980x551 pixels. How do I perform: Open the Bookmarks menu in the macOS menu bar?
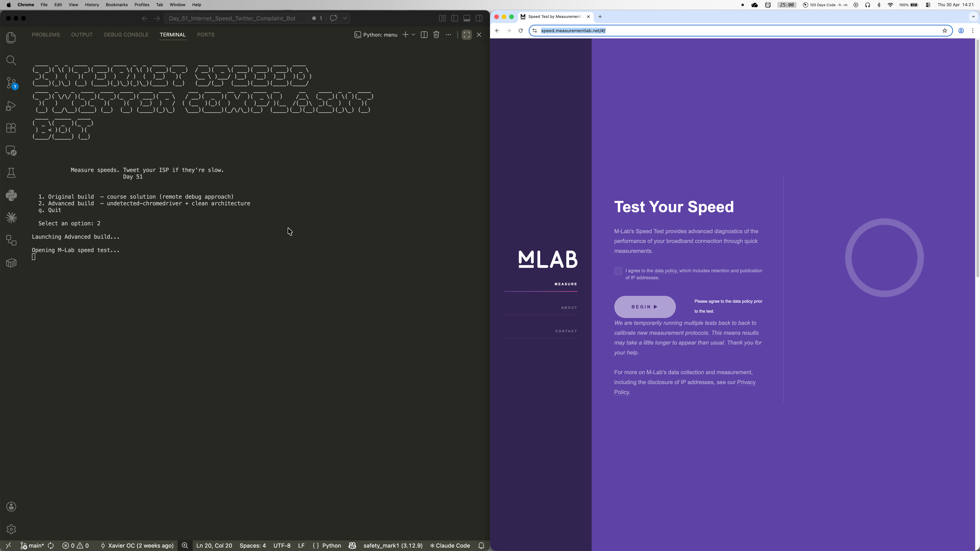point(116,5)
